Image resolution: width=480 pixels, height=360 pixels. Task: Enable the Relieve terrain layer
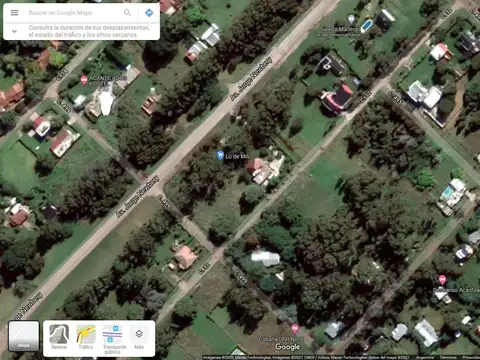coord(59,337)
